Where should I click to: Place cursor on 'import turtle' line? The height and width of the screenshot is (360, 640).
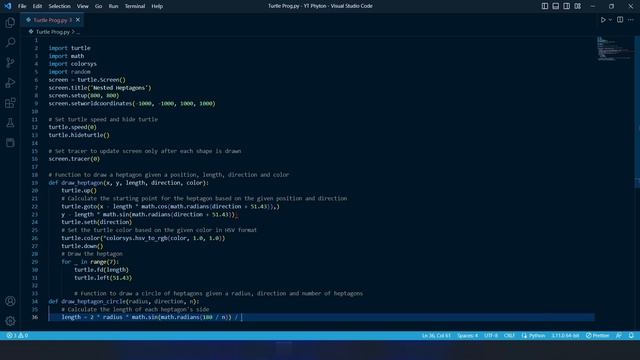tap(69, 48)
